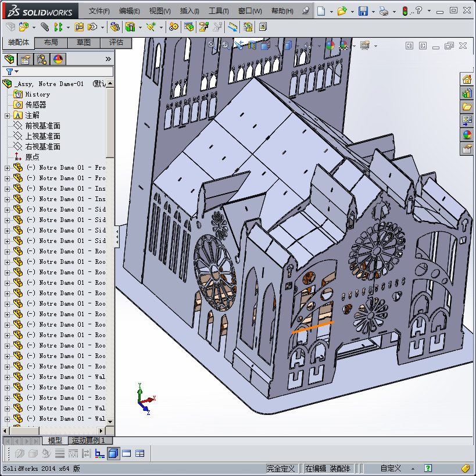This screenshot has height=476, width=476.
Task: Open the 插入(I) menu
Action: click(x=189, y=11)
